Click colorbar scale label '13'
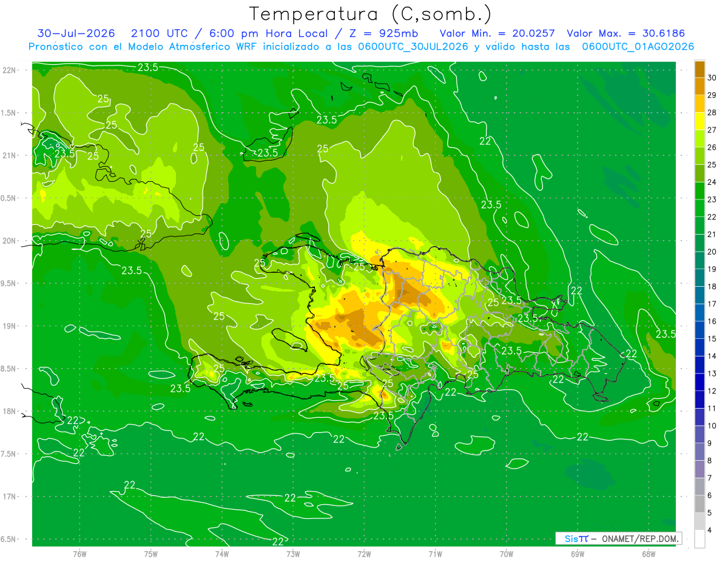 point(712,373)
